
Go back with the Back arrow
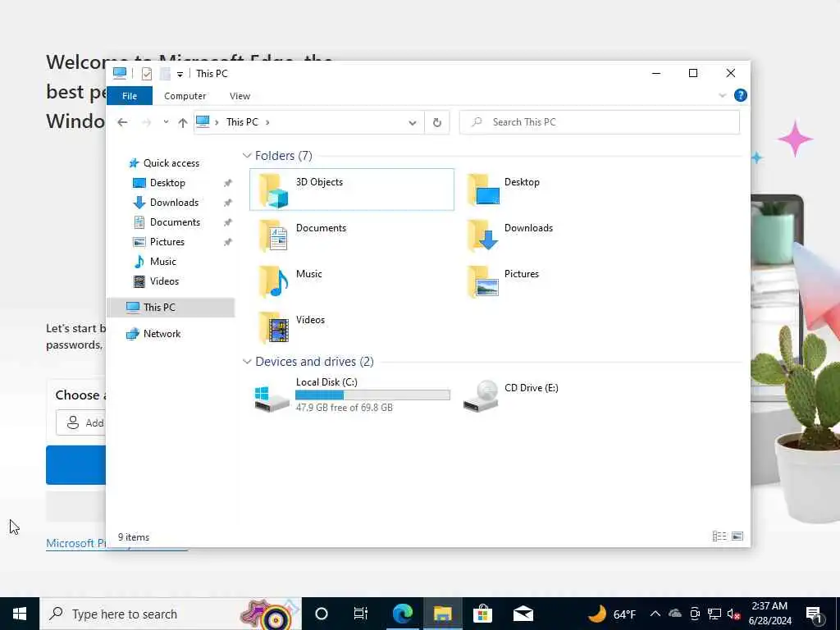(123, 122)
